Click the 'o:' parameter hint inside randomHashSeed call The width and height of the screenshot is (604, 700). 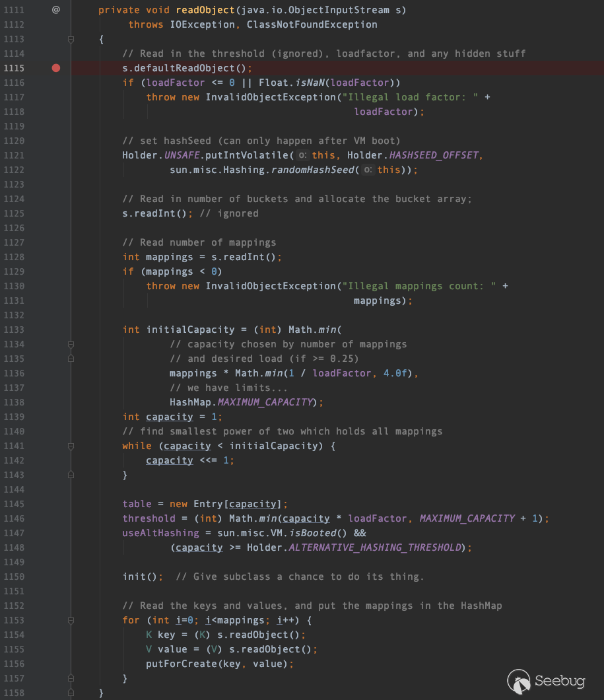(368, 170)
